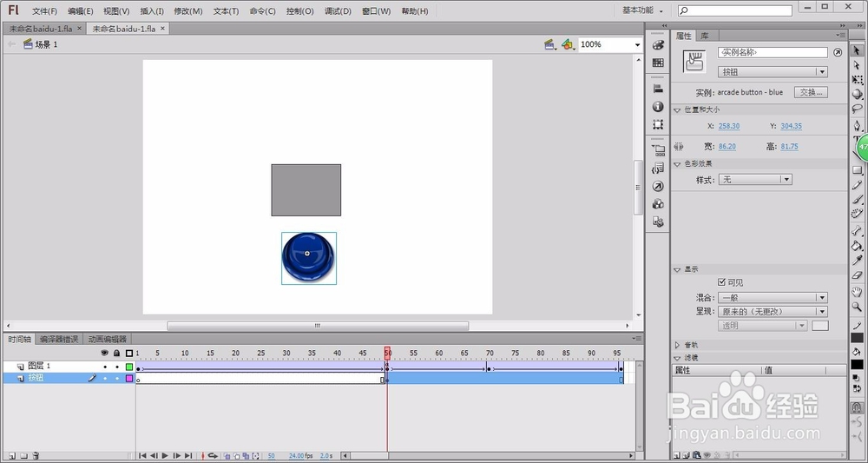
Task: Switch to the 编译器错误 tab
Action: [x=59, y=339]
